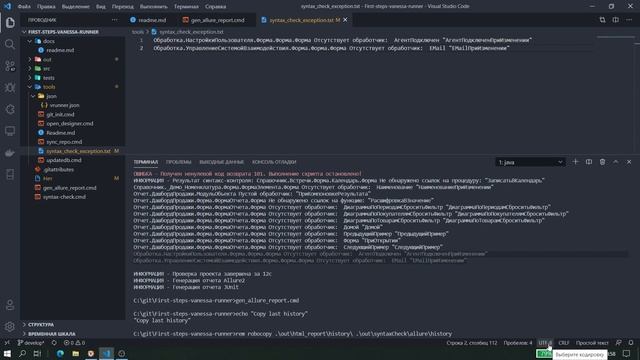640x360 pixels.
Task: Open errors and warnings counter in status bar
Action: (74, 343)
